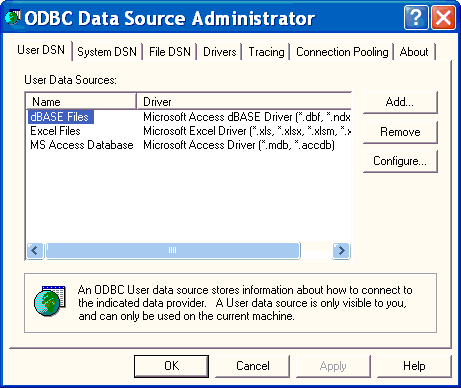Click the Microsoft Access dBASE Driver cell

247,117
